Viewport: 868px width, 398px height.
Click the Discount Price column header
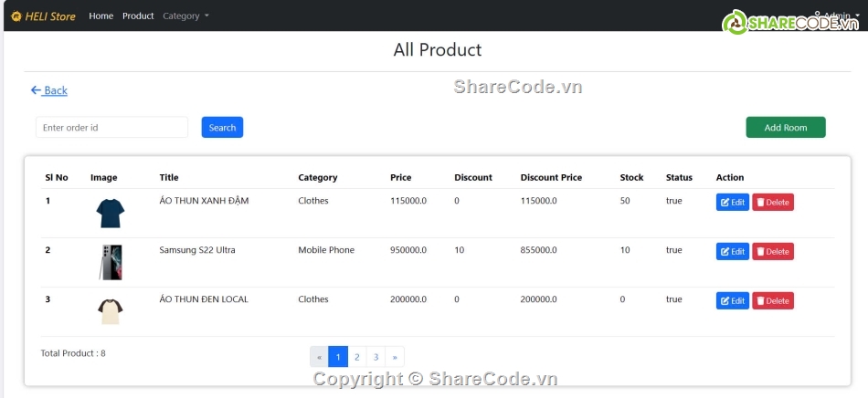coord(551,177)
